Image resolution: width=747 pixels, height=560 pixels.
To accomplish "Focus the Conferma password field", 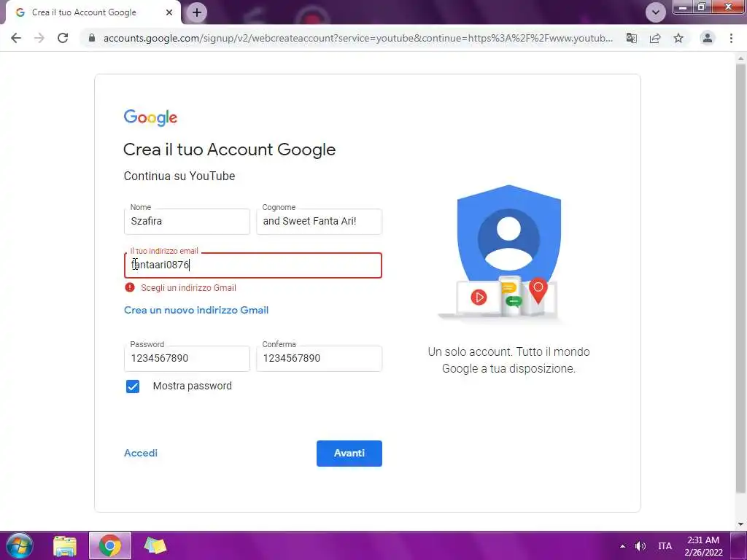I will coord(320,359).
